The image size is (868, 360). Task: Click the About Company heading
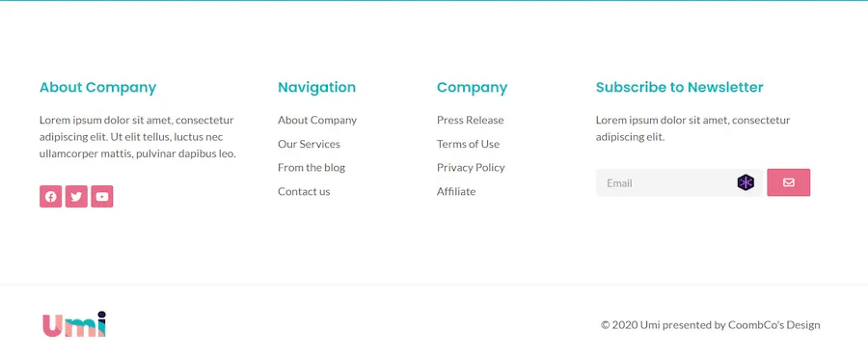pyautogui.click(x=98, y=87)
